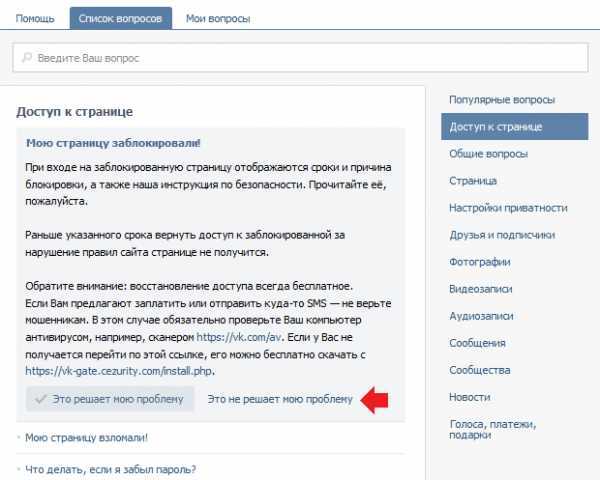Image resolution: width=600 pixels, height=480 pixels.
Task: Open Сообщения category
Action: [477, 343]
